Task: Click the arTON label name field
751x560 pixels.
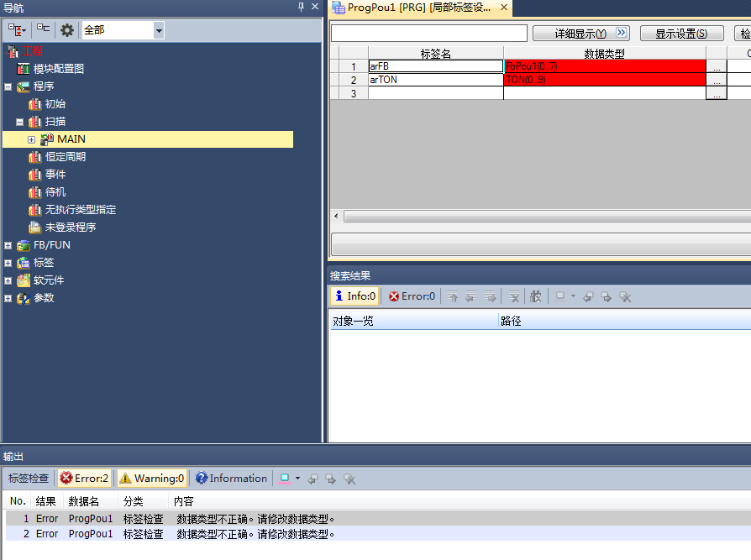Action: coord(434,81)
